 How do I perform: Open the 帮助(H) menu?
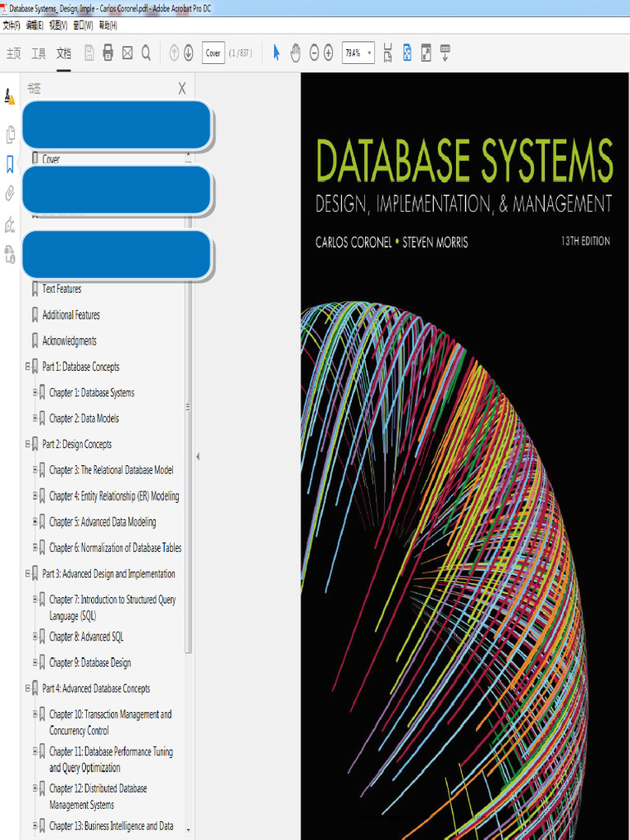click(x=107, y=25)
